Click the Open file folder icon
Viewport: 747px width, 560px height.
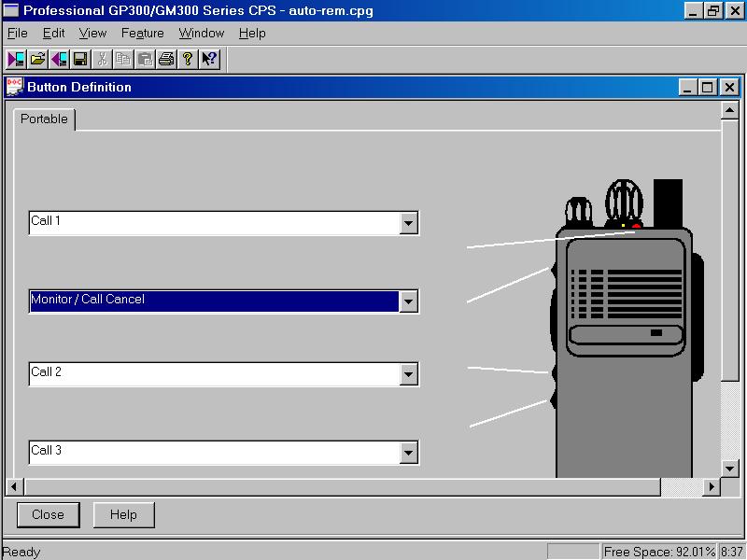tap(37, 60)
